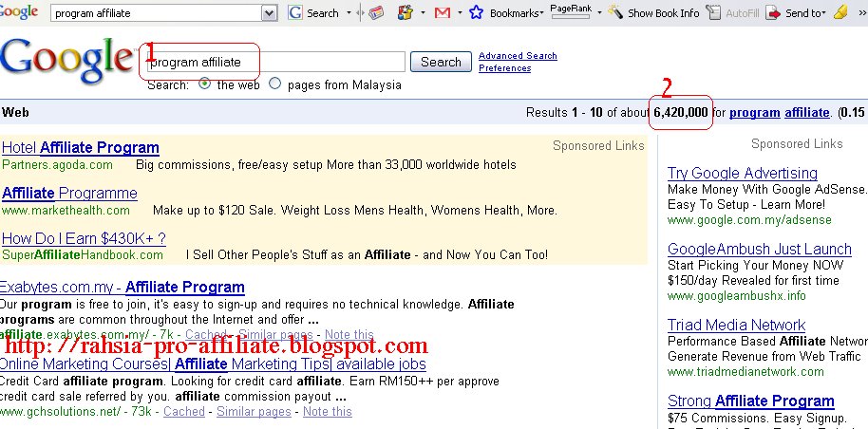Viewport: 868px width, 429px height.
Task: Open the toolbar search box dropdown arrow
Action: click(x=269, y=13)
